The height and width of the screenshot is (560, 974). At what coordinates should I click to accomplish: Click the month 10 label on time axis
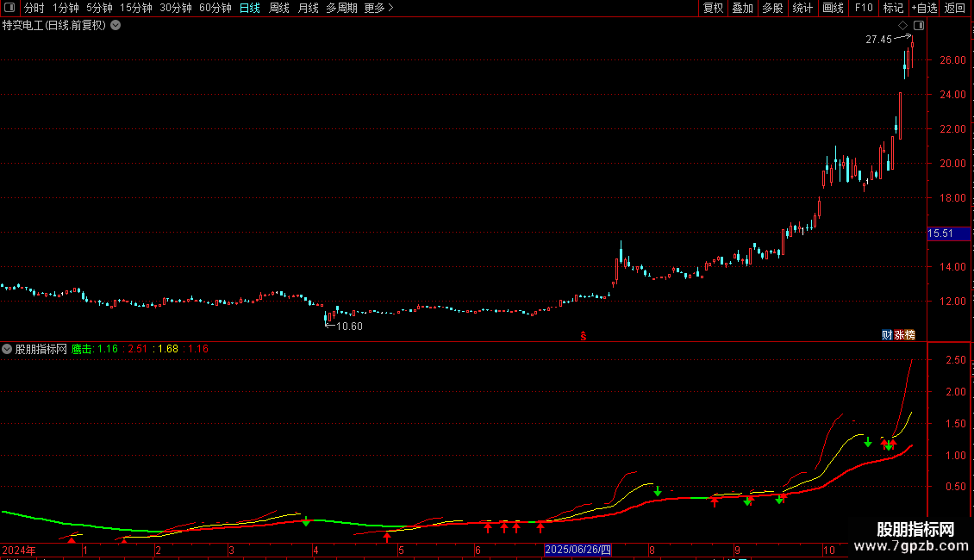828,550
